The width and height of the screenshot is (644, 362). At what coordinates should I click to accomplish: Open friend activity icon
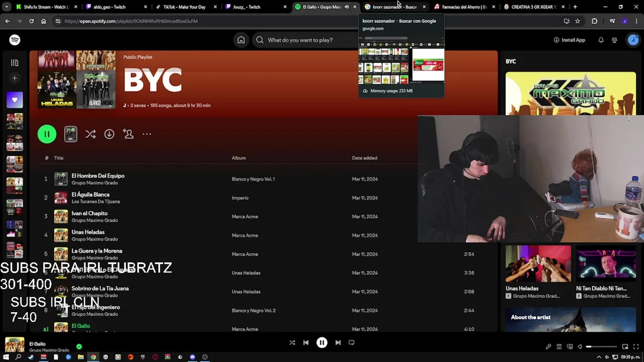[614, 40]
